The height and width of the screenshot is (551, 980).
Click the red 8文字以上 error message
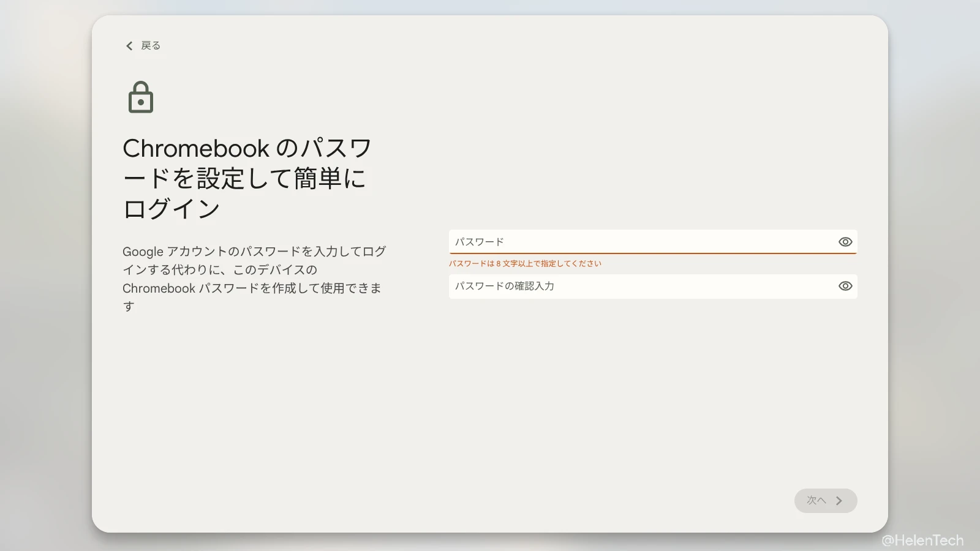pyautogui.click(x=525, y=264)
